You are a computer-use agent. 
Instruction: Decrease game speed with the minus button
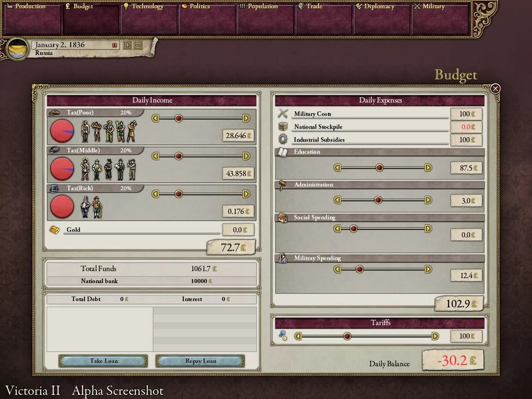138,45
